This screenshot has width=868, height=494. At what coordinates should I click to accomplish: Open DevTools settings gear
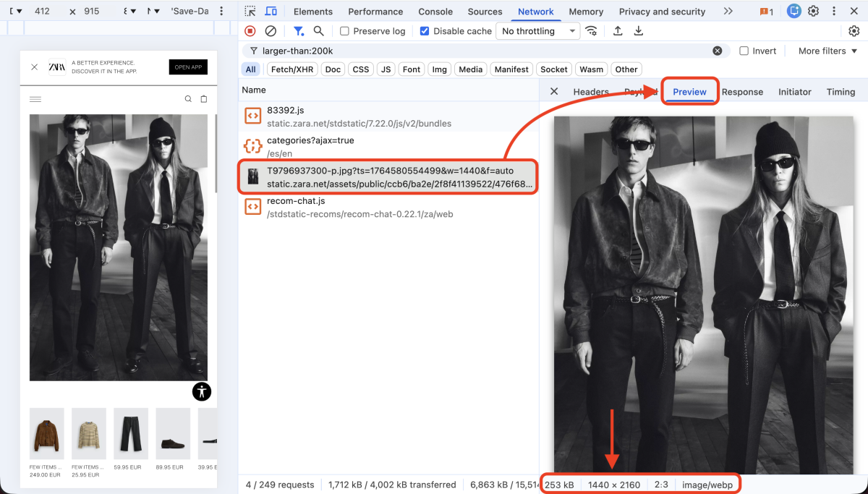tap(813, 11)
